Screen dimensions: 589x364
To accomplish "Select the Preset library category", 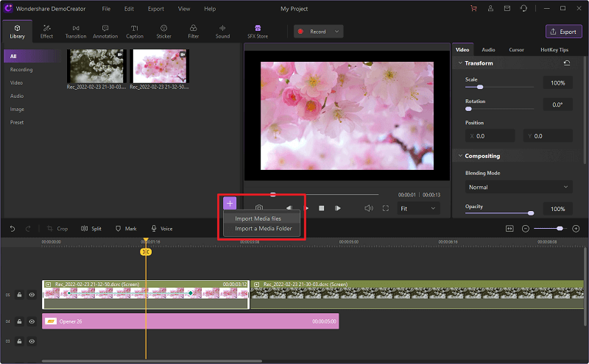I will click(17, 122).
